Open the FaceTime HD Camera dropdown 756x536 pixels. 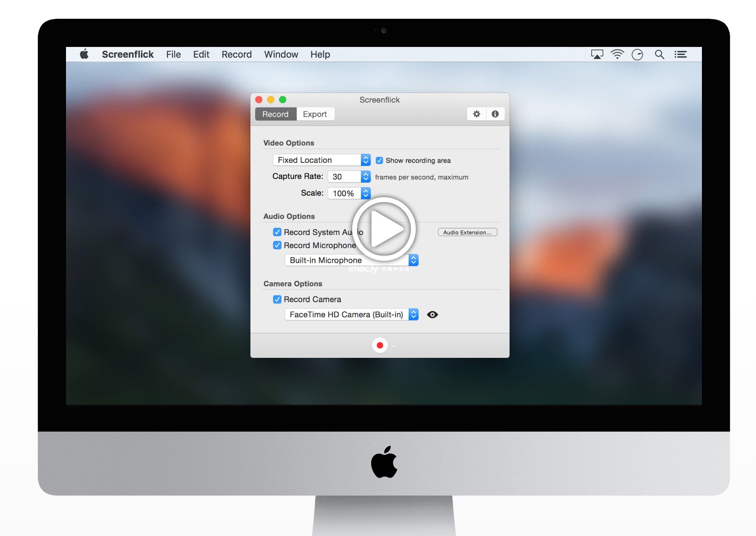point(351,315)
